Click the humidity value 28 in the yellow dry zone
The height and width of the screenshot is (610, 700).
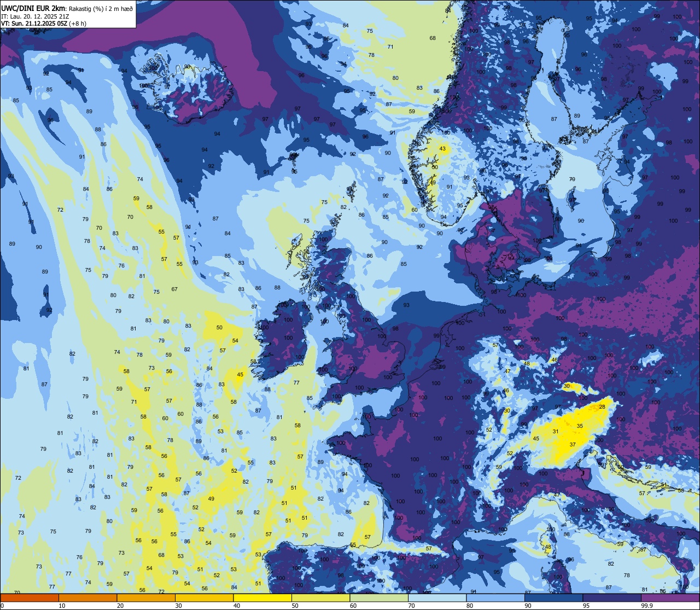click(602, 406)
